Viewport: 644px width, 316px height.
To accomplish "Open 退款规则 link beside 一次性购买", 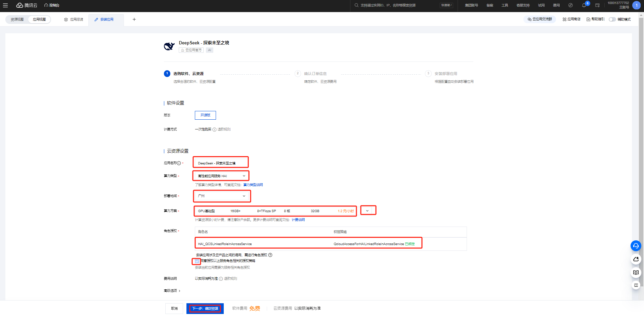I will (x=224, y=129).
